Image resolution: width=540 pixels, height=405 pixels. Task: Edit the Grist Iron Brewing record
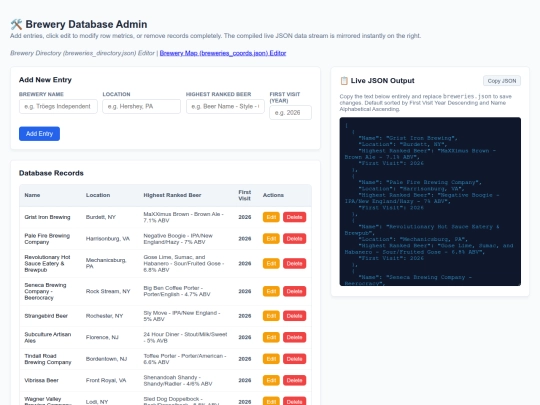pos(271,217)
